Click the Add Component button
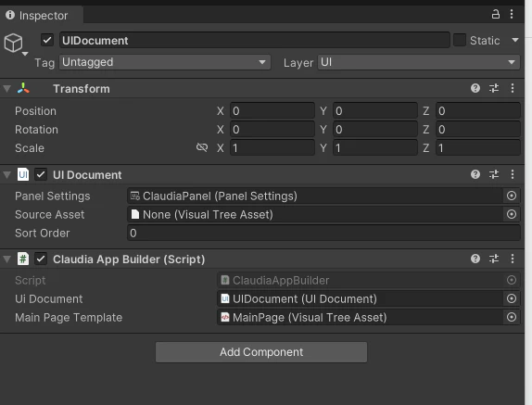Image resolution: width=532 pixels, height=405 pixels. point(261,352)
